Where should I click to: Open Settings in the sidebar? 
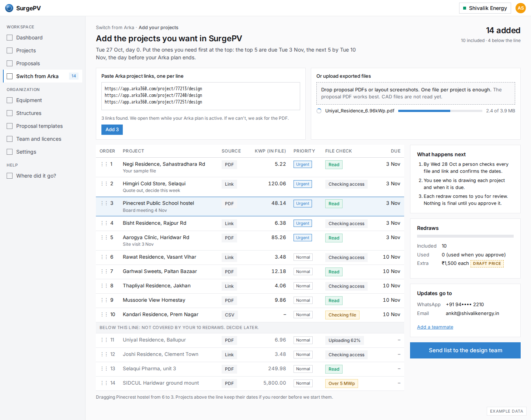tap(43, 152)
